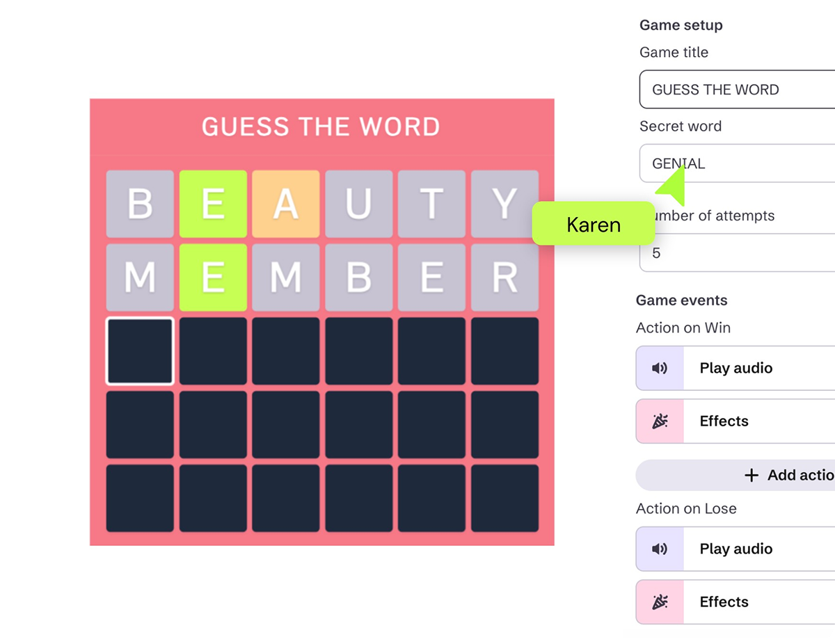Click the Number of attempts field
The width and height of the screenshot is (835, 644).
(738, 253)
